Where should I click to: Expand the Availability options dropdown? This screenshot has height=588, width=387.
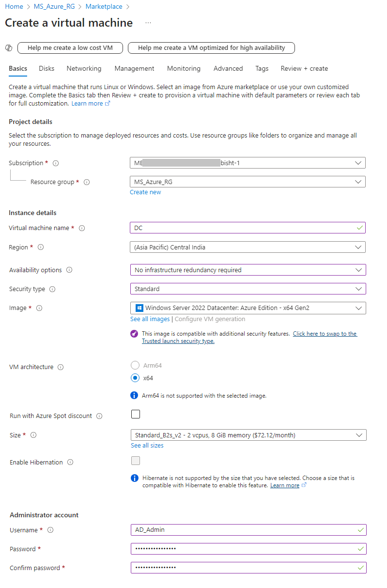tap(248, 270)
